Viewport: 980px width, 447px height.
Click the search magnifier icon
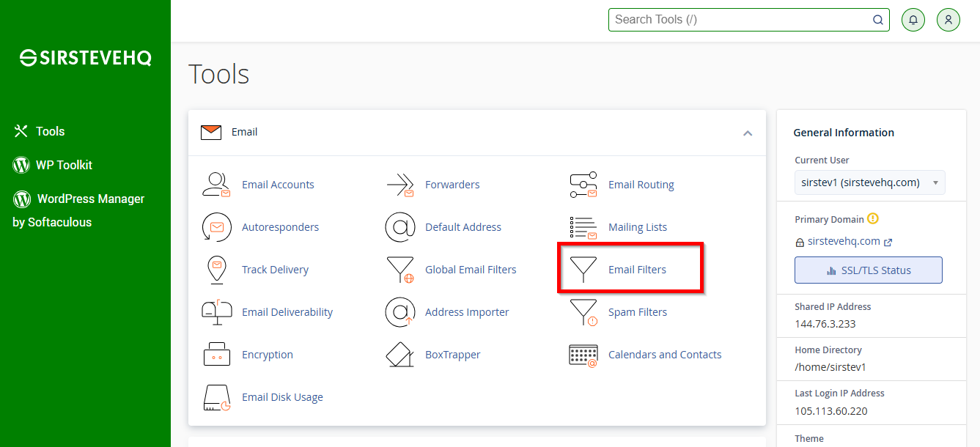(x=877, y=20)
